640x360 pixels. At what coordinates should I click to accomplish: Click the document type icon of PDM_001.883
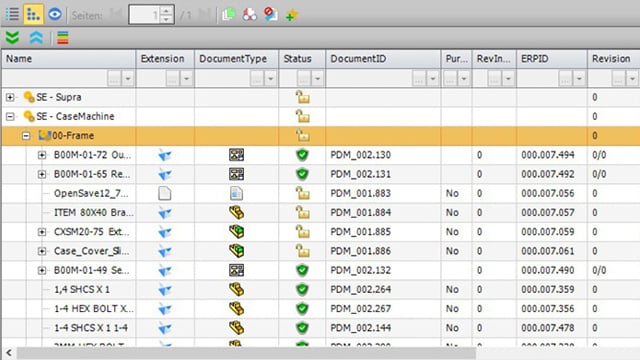(236, 193)
